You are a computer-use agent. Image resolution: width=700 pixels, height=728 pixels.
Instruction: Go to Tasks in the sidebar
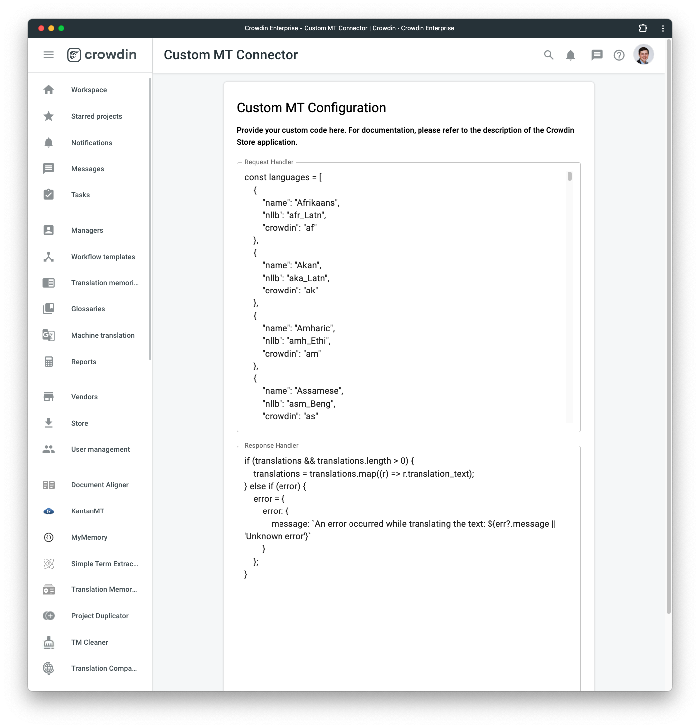pos(80,195)
